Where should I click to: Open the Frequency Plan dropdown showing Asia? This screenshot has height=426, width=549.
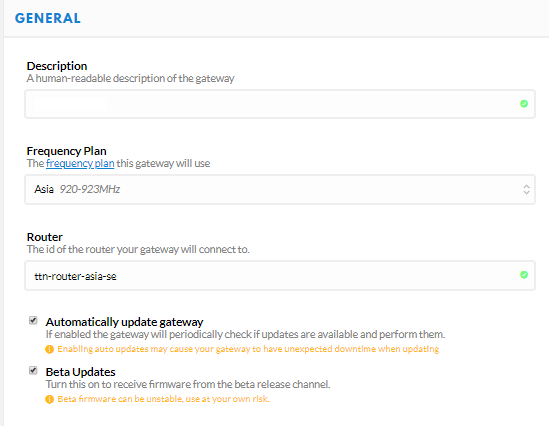pos(280,189)
